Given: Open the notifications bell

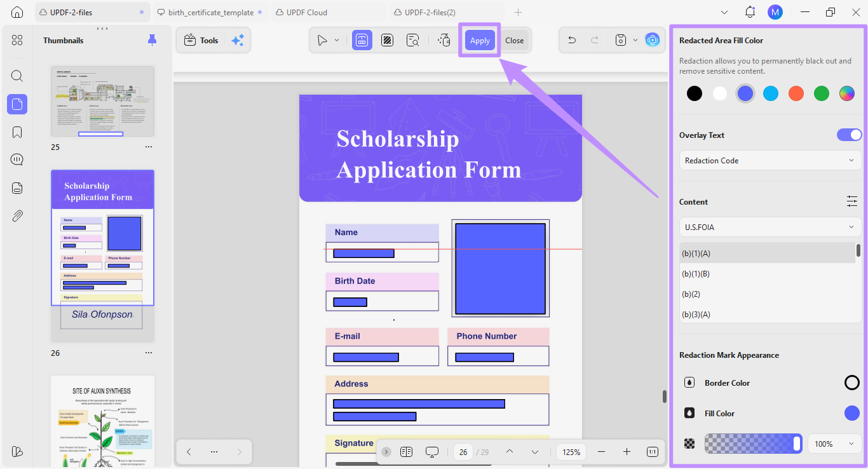Looking at the screenshot, I should (750, 12).
